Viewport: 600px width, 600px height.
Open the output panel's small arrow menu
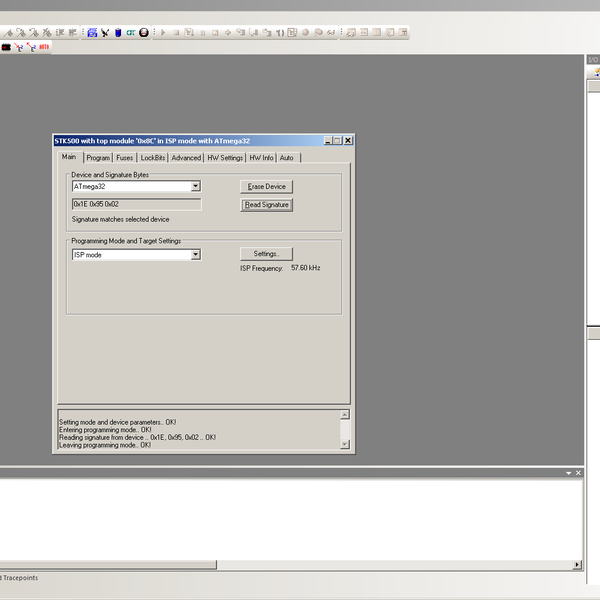pos(567,473)
